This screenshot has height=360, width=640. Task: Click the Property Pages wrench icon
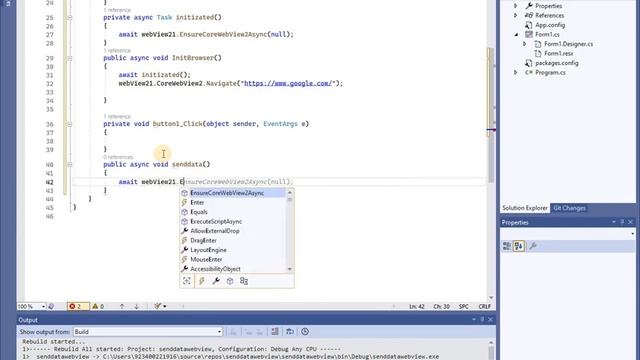(x=533, y=246)
